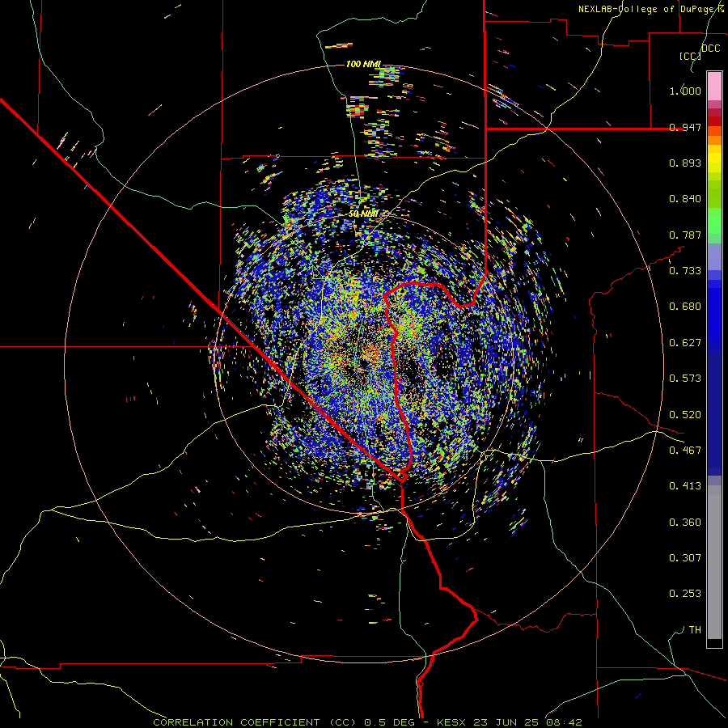Click the 23 JUN 25 date in caption
728x728 pixels.
pyautogui.click(x=506, y=722)
